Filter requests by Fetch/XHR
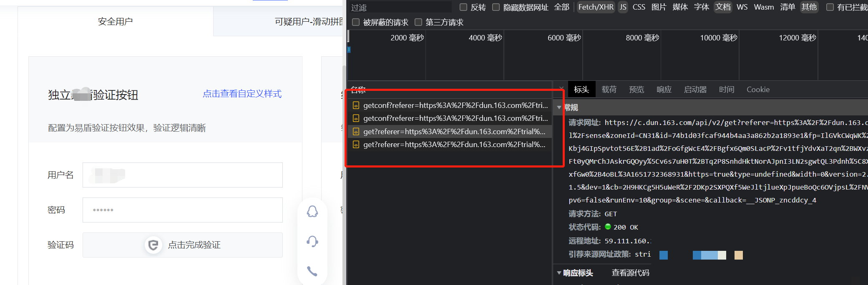This screenshot has height=285, width=868. point(596,7)
